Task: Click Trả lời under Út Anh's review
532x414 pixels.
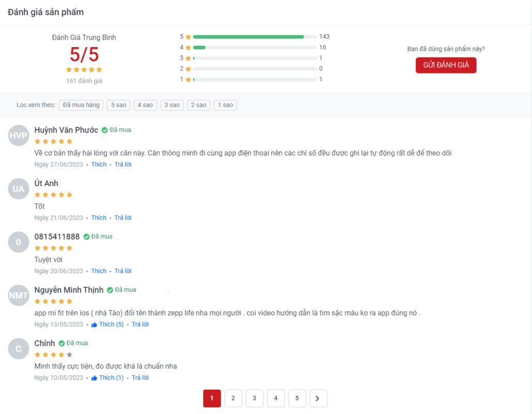Action: [123, 218]
